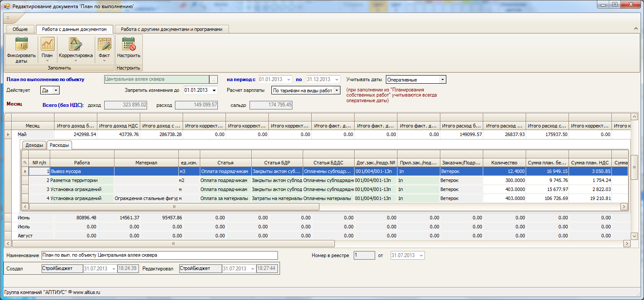Click the search icon in expenses grid header
This screenshot has height=300, width=644.
point(25,163)
